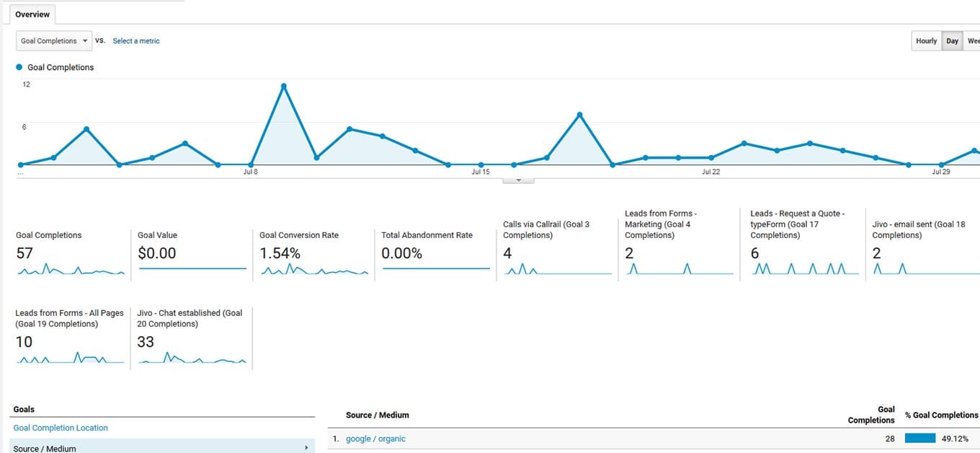Switch to the Overview tab
The height and width of the screenshot is (453, 980).
pyautogui.click(x=32, y=14)
